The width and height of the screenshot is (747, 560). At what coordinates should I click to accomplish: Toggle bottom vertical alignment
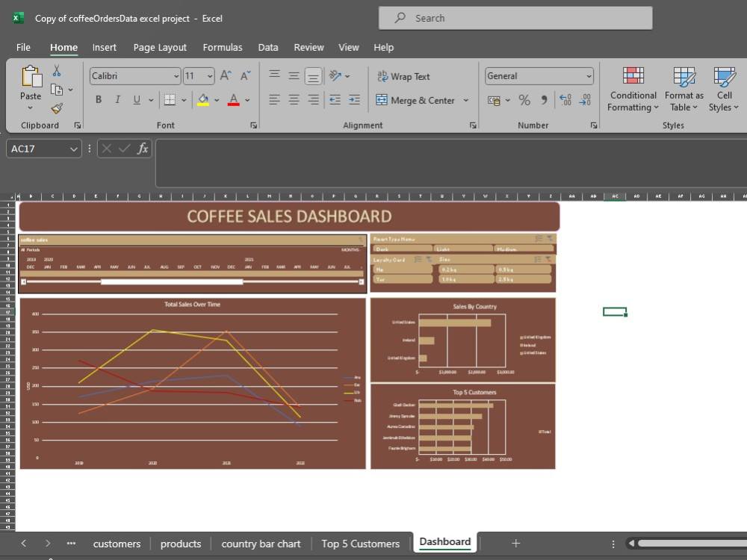coord(313,76)
